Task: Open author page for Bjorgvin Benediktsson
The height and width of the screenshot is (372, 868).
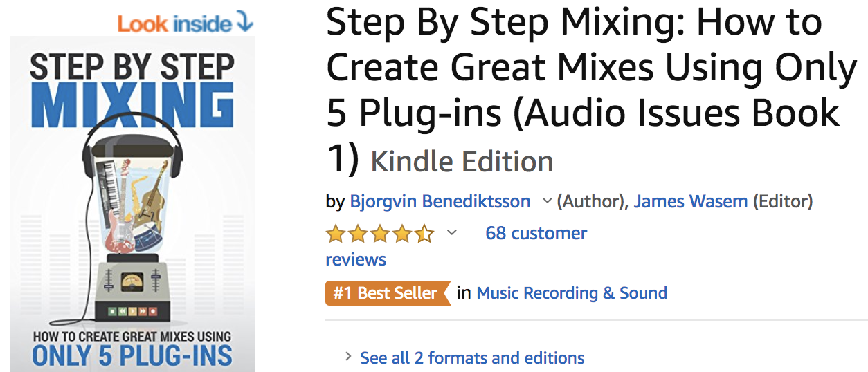Action: 440,201
